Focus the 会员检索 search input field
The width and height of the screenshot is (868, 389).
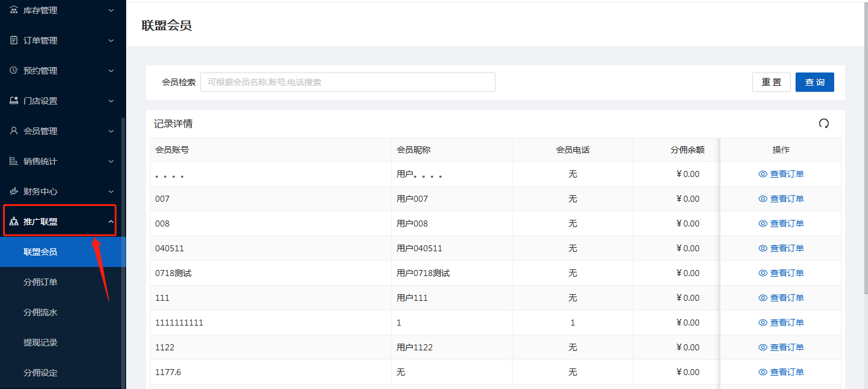pyautogui.click(x=348, y=82)
